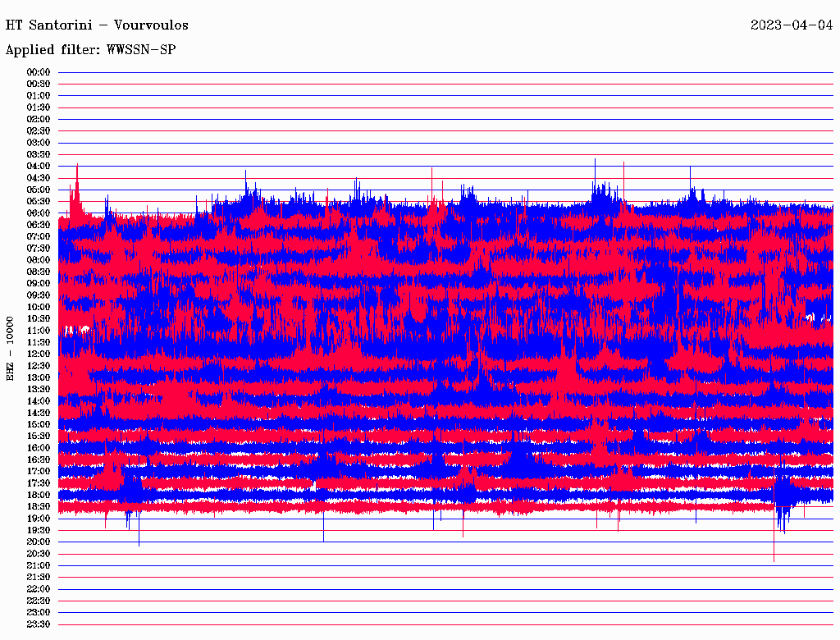Click the Applied filter WWSSN-SP text
The image size is (840, 640).
(x=90, y=50)
